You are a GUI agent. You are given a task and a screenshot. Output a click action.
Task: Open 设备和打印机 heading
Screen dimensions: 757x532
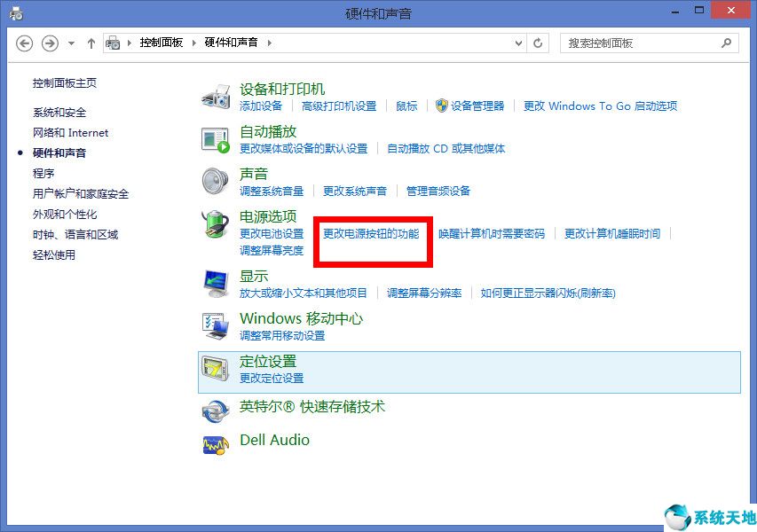(282, 90)
